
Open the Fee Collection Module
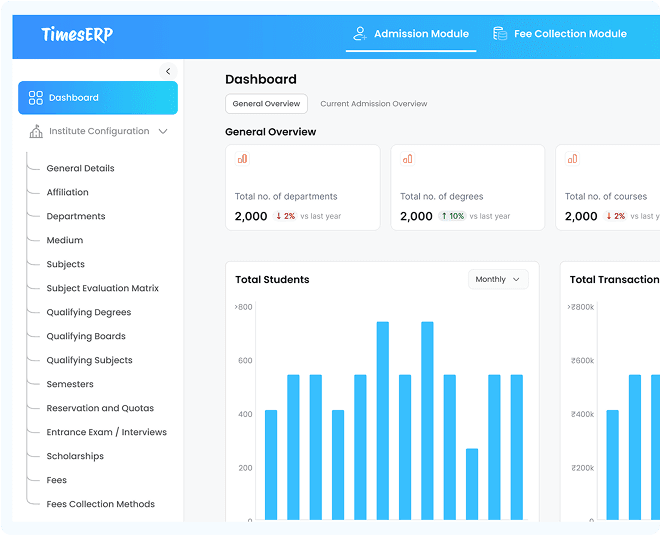click(x=570, y=34)
